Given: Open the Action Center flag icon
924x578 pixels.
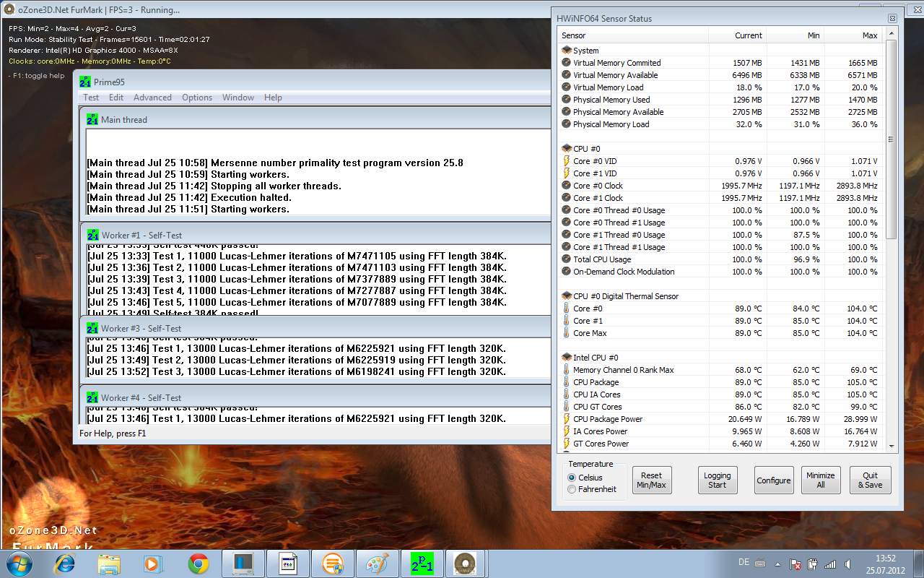Looking at the screenshot, I should (x=796, y=564).
